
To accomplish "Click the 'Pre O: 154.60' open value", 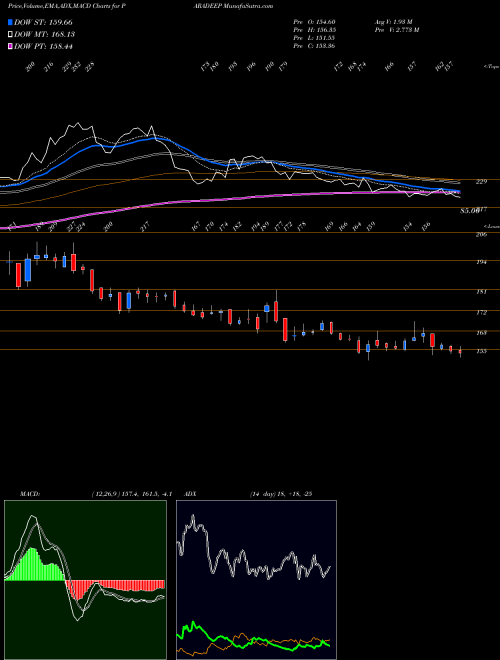I will tap(314, 22).
